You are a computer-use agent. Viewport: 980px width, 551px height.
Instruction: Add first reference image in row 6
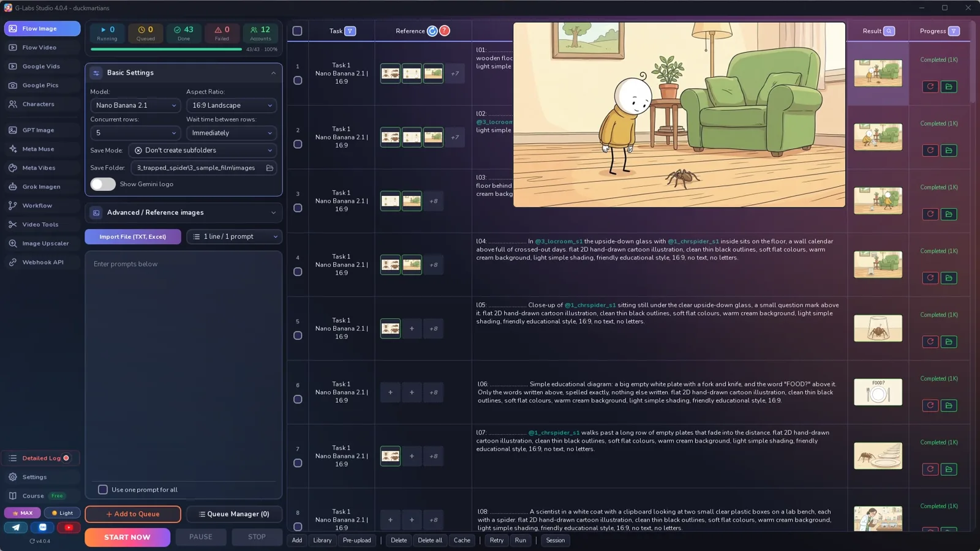[x=390, y=392]
